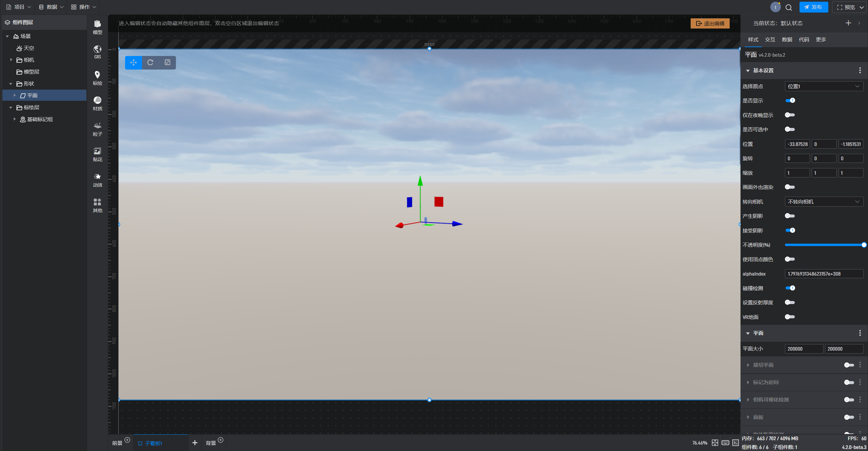Toggle the 是否显示 visibility switch

(790, 100)
